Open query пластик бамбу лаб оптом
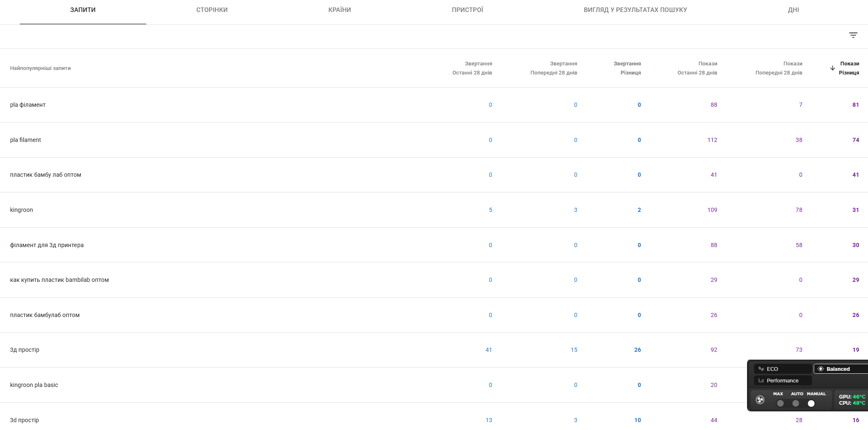 point(434,175)
